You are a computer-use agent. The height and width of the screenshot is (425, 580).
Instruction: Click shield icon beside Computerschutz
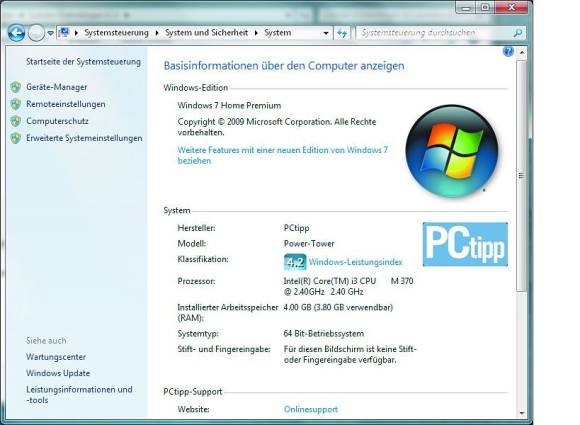click(x=16, y=121)
